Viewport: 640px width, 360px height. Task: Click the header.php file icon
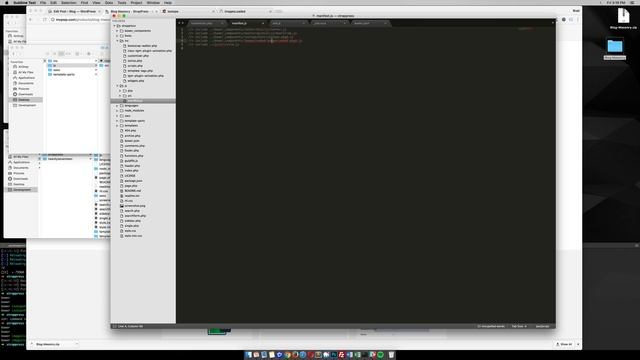[x=122, y=166]
